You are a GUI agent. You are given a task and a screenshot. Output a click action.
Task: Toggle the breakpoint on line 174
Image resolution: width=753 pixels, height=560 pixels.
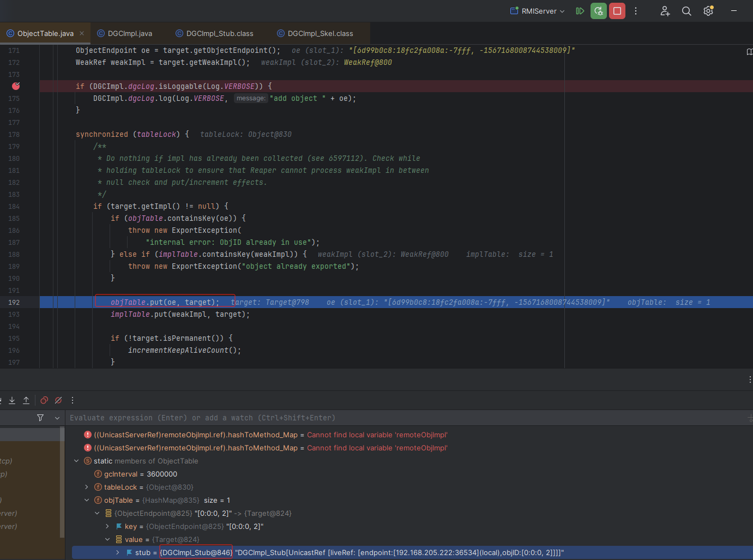[16, 86]
